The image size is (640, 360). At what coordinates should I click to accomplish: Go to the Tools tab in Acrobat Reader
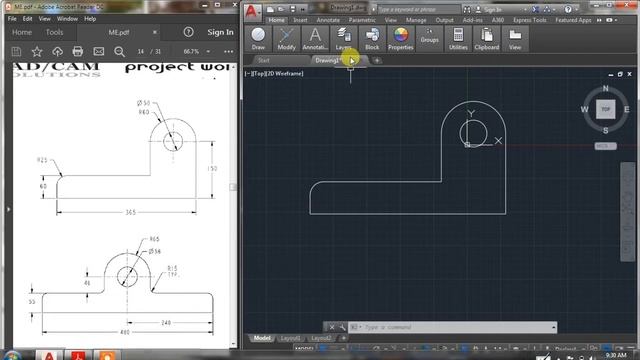pos(54,32)
